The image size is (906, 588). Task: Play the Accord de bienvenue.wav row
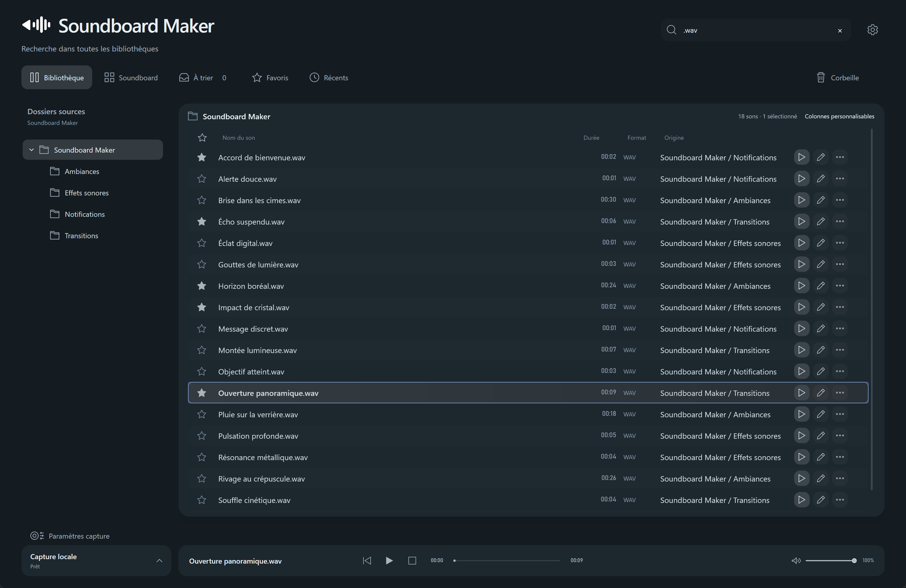(801, 157)
